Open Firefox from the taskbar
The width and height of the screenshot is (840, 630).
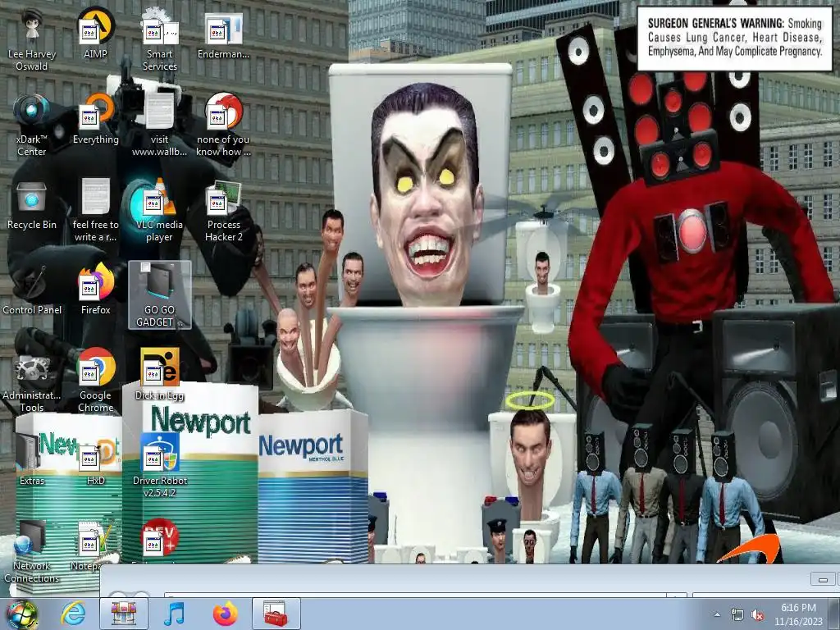[225, 614]
